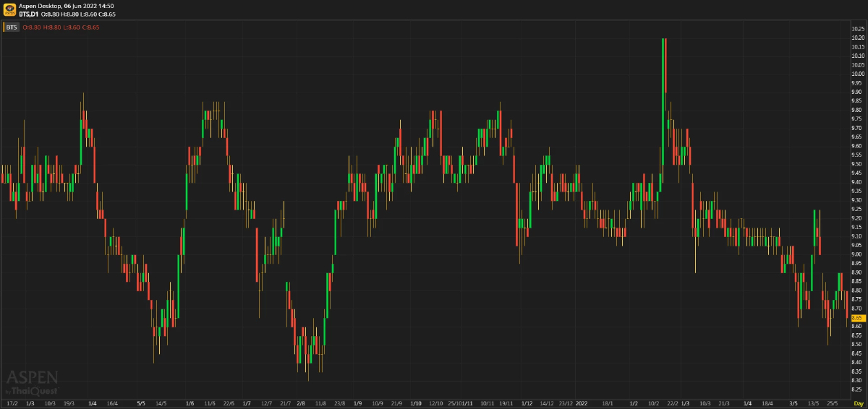Click the Aspen Desktop date title
868x409 pixels.
coord(66,5)
